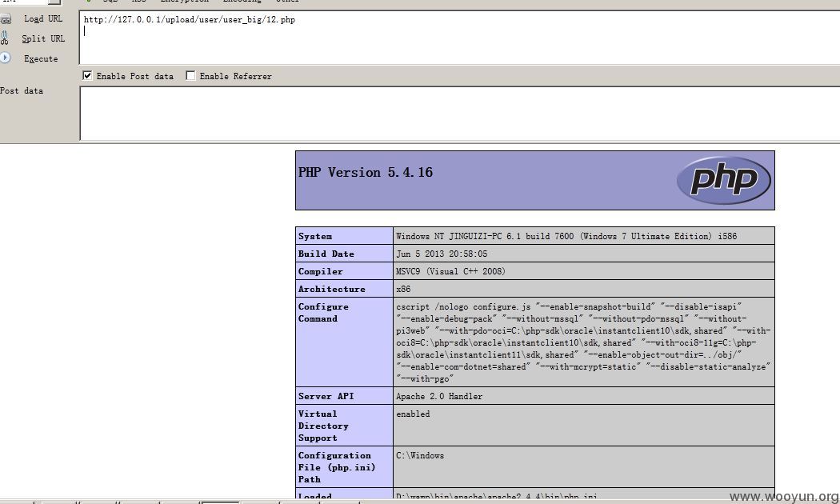Click the 'Compiler' row label

(320, 271)
